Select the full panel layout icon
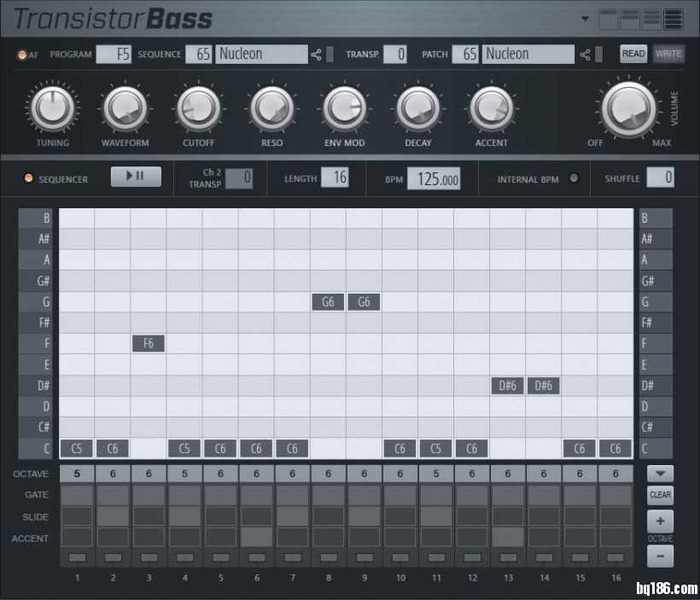700x600 pixels. pyautogui.click(x=673, y=19)
